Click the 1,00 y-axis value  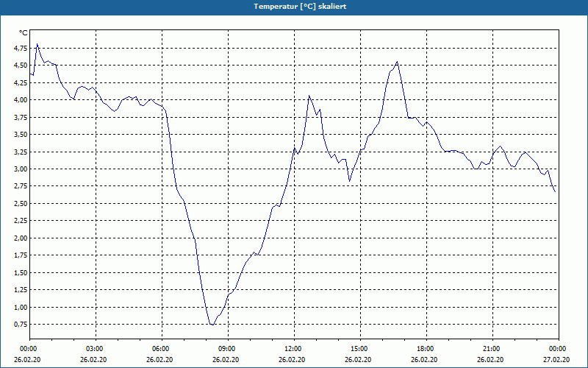21,307
